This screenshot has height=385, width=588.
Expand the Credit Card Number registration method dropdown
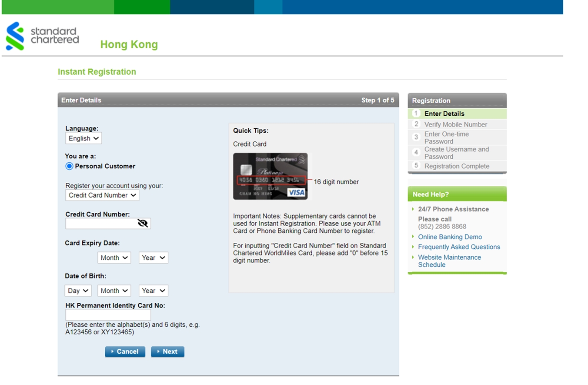[x=102, y=195]
